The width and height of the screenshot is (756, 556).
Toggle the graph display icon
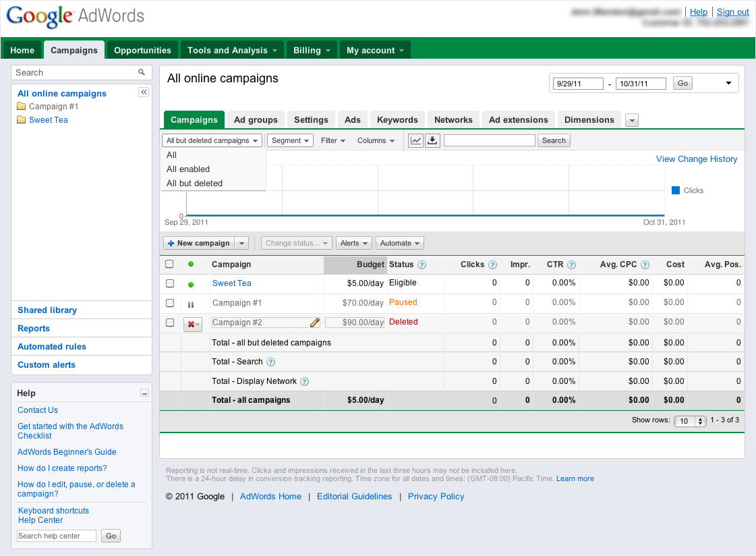(x=416, y=140)
